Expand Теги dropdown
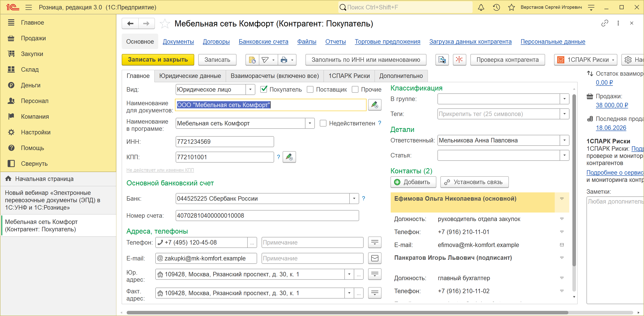Screen dimensions: 644x316 564,114
